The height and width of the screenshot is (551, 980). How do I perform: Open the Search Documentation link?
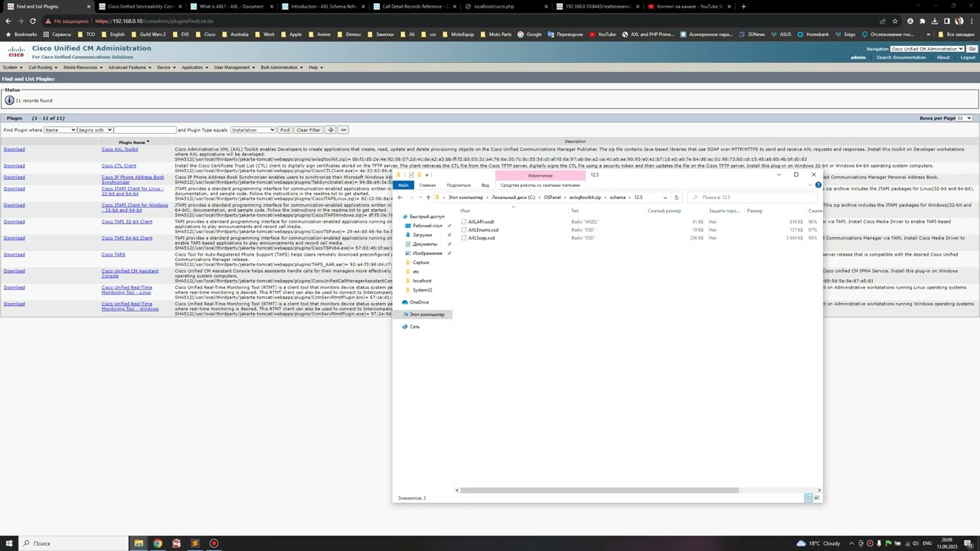pyautogui.click(x=901, y=57)
